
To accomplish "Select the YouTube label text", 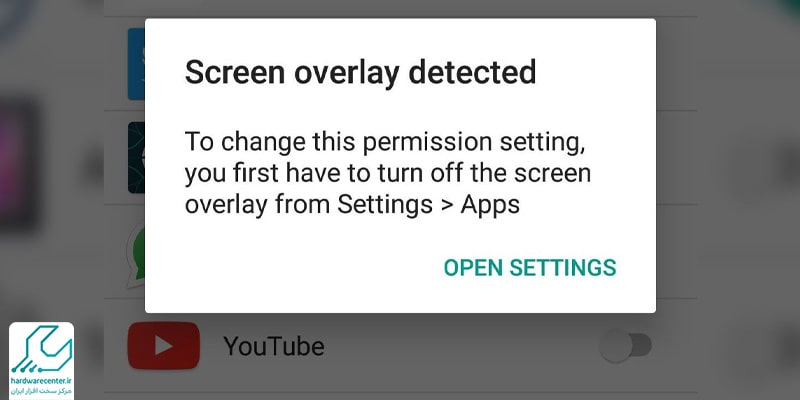I will [273, 346].
